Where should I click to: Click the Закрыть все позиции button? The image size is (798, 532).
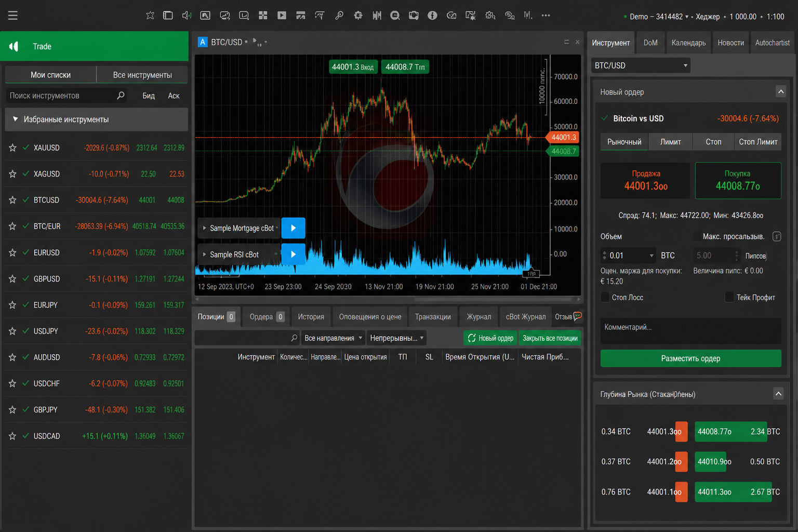coord(550,338)
